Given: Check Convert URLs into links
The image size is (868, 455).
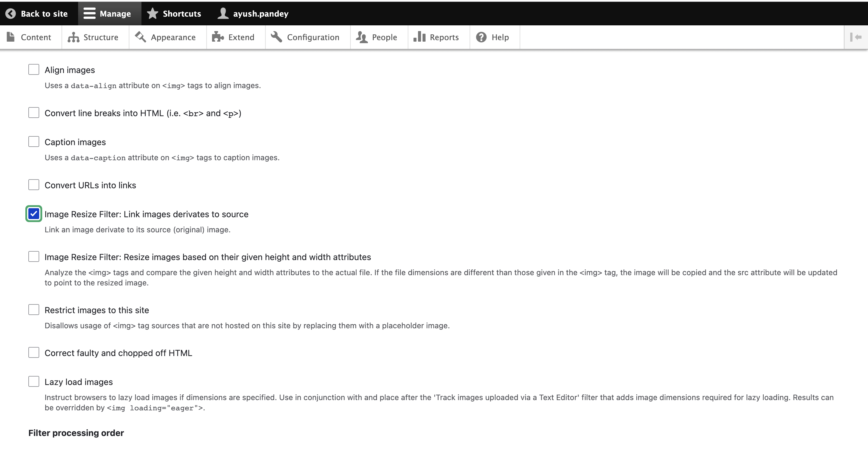Looking at the screenshot, I should point(34,185).
